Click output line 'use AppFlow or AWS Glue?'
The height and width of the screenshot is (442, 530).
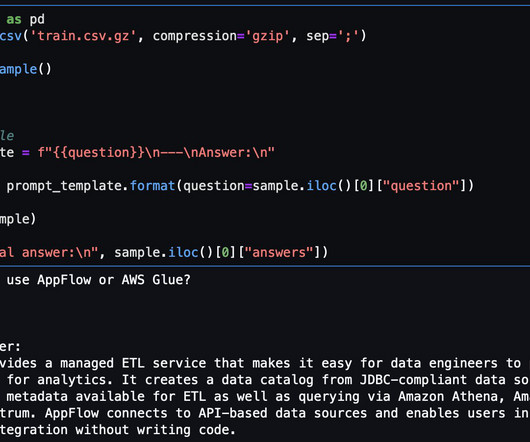[98, 280]
